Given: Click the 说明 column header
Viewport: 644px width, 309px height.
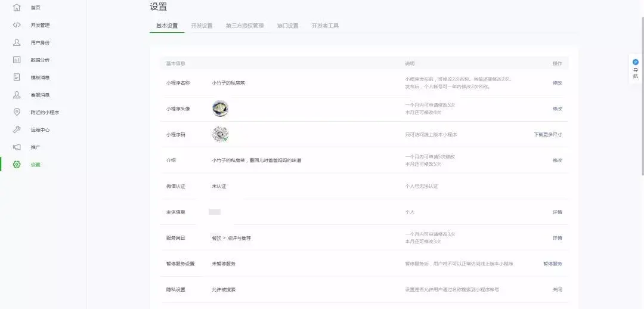Looking at the screenshot, I should 410,64.
